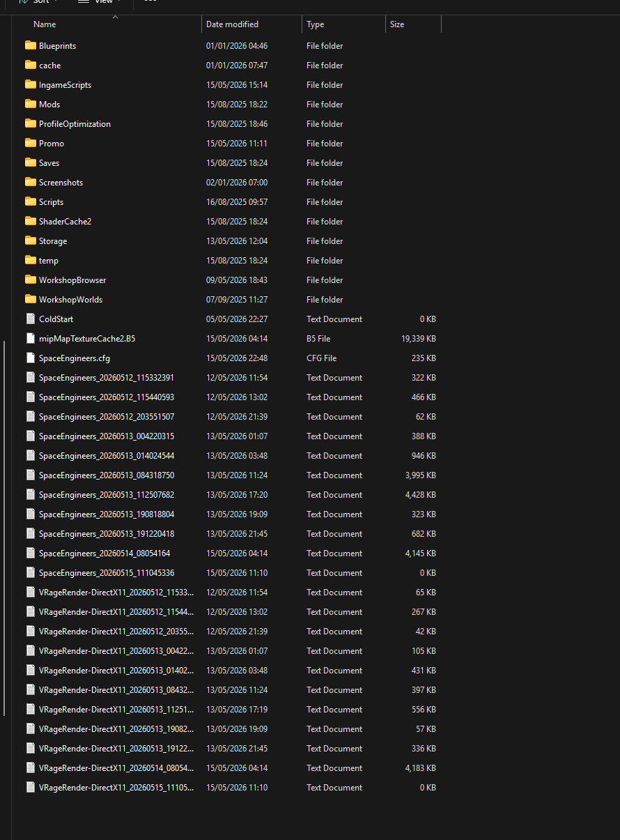Click the date 15/05/2026 22:48

pyautogui.click(x=237, y=358)
